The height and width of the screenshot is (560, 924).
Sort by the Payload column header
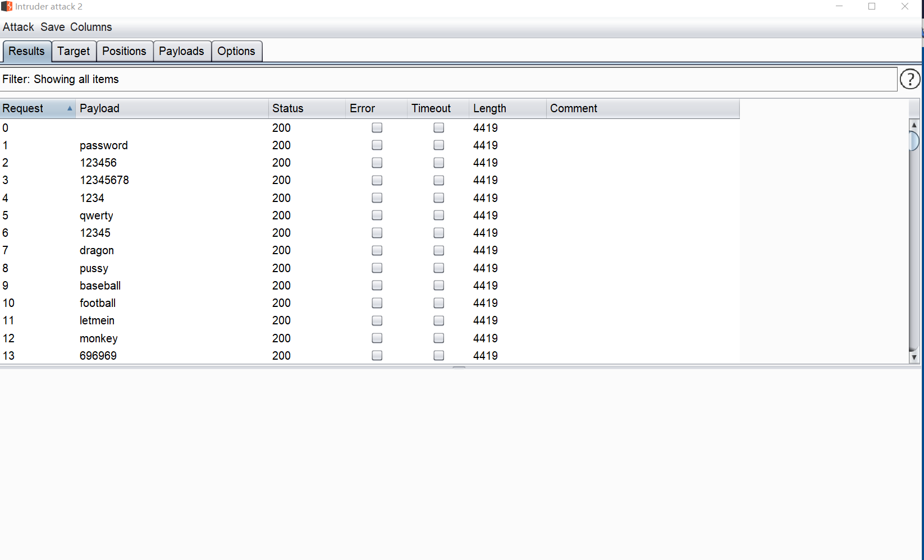coord(172,108)
